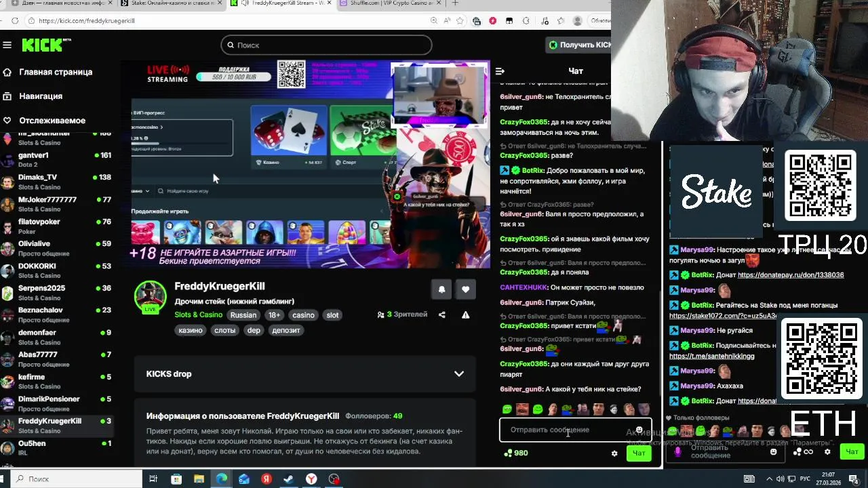Viewport: 868px width, 488px height.
Task: Collapse chat panel with arrow icon
Action: pyautogui.click(x=500, y=71)
